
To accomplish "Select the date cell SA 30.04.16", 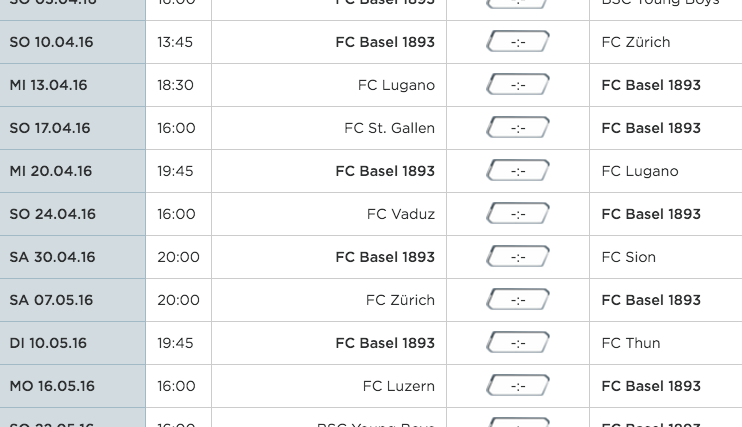I will click(52, 257).
